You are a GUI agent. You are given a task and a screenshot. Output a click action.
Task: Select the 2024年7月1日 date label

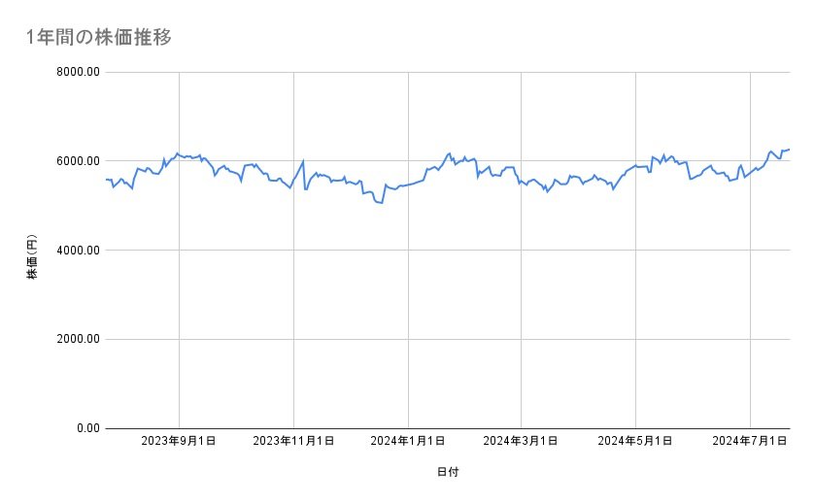click(x=750, y=442)
